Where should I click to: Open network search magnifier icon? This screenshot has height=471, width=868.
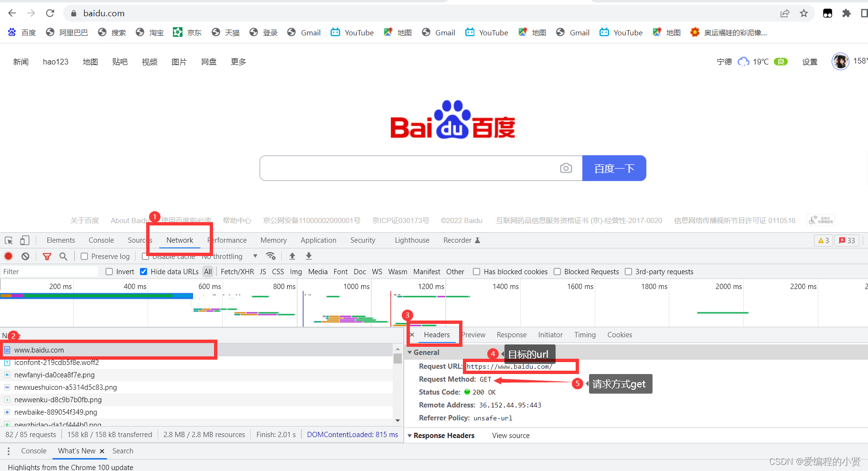63,257
